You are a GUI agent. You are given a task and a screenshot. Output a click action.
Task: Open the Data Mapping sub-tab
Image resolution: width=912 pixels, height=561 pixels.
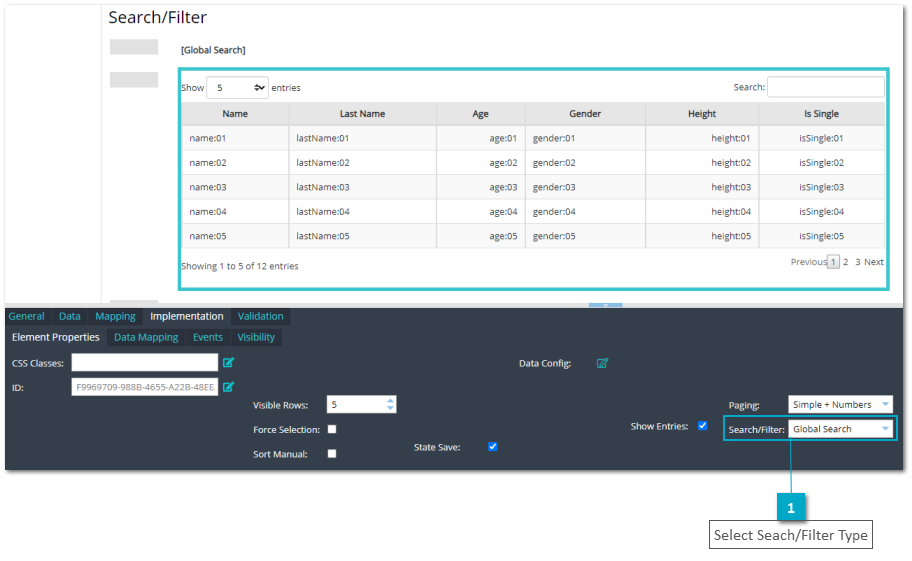pyautogui.click(x=146, y=337)
